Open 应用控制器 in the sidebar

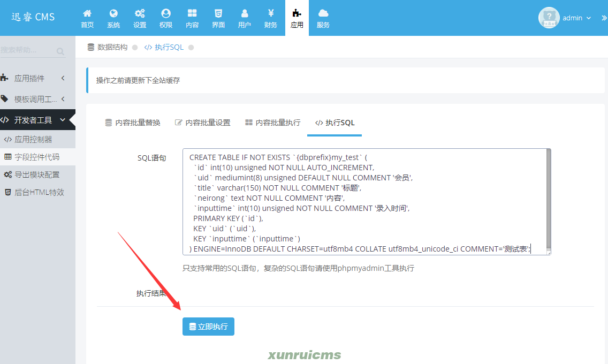(x=37, y=140)
